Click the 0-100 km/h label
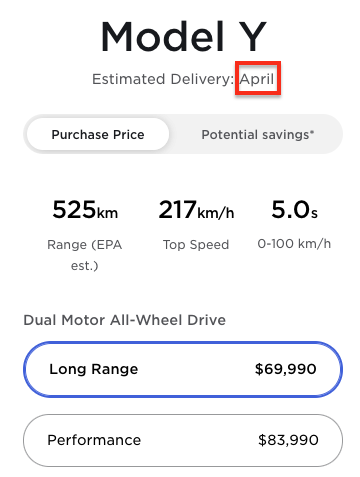This screenshot has width=360, height=477. (294, 244)
